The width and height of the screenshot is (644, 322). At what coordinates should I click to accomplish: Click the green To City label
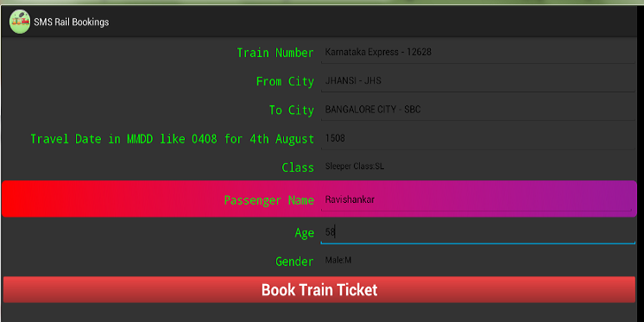pyautogui.click(x=292, y=110)
